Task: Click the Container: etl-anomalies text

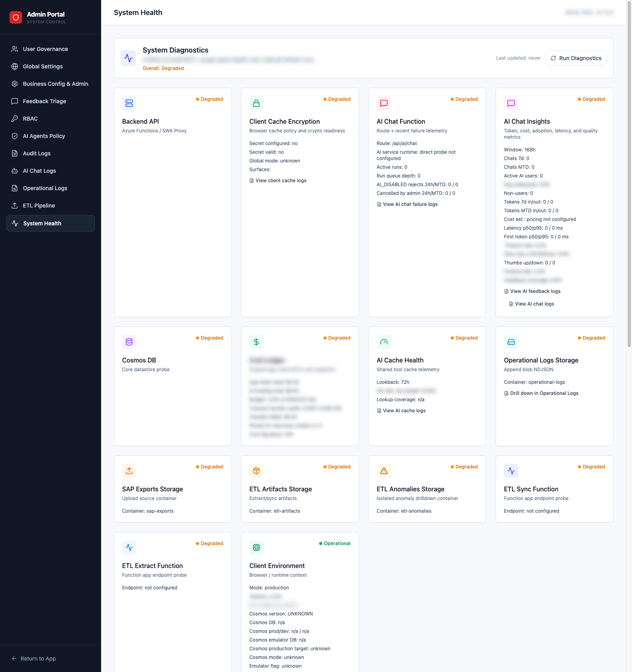Action: (404, 511)
